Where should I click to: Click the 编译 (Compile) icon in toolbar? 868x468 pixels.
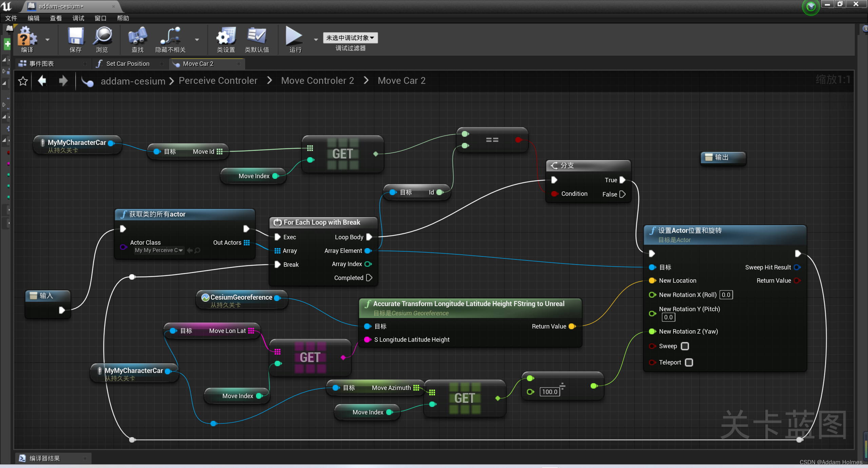[26, 40]
